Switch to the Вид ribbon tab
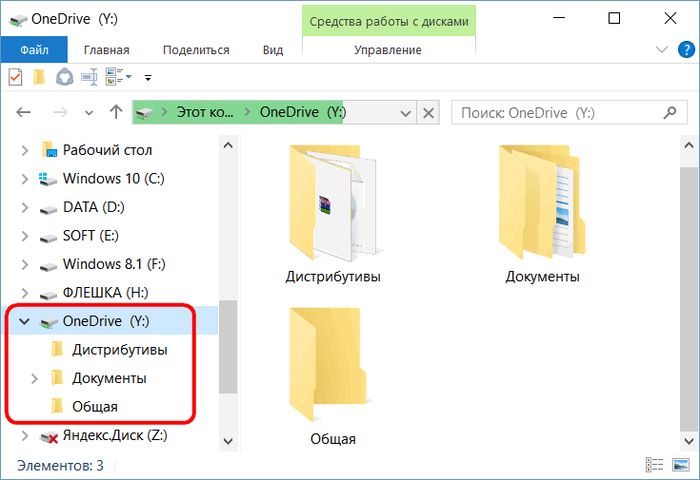700x480 pixels. point(272,49)
